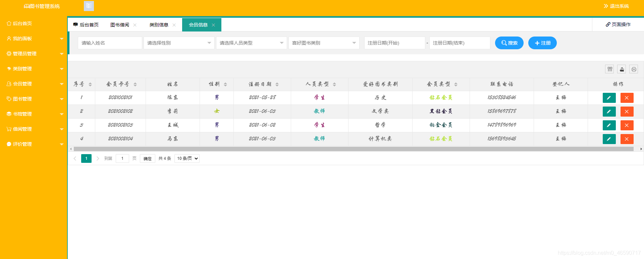The width and height of the screenshot is (644, 259).
Task: Change the 10 条/页 page size selector
Action: [x=187, y=158]
